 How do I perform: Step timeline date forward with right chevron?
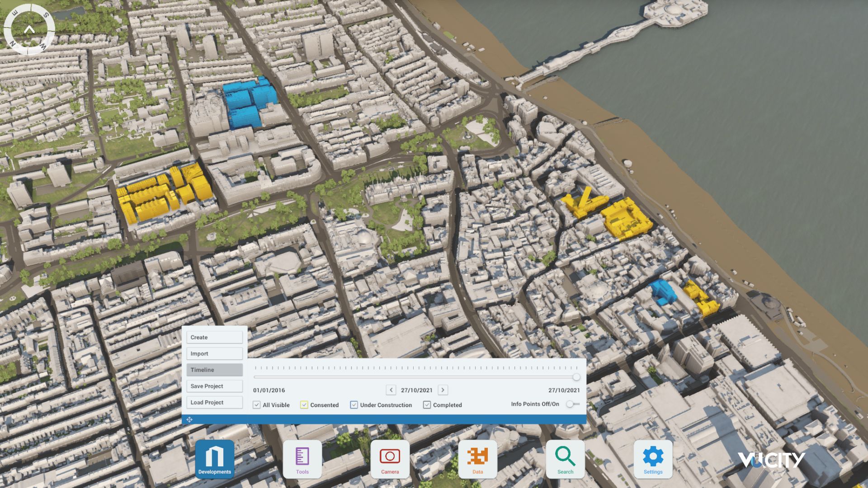coord(443,390)
